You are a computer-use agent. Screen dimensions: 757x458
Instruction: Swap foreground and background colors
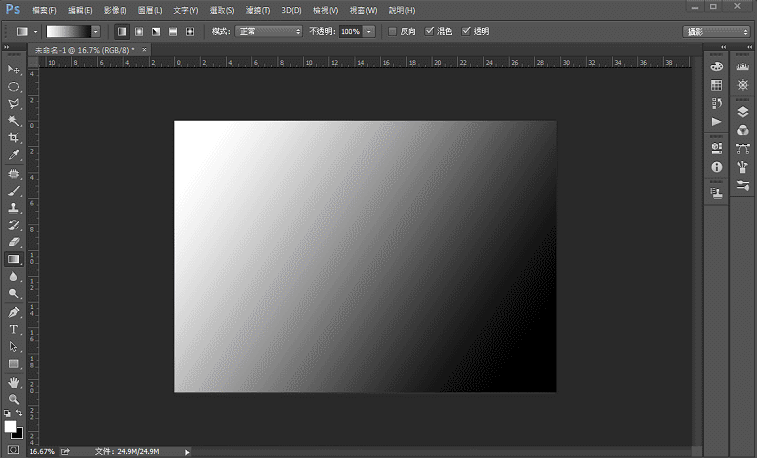(19, 413)
